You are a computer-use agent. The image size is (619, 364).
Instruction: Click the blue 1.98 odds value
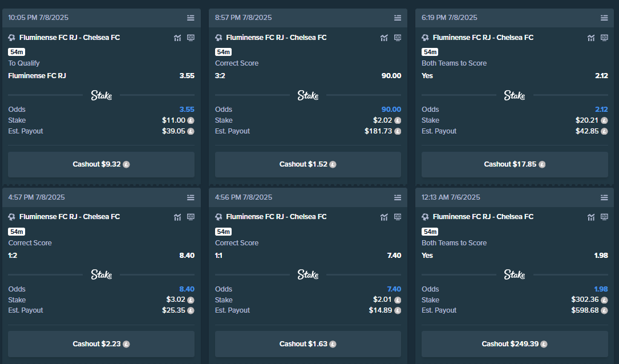click(601, 289)
